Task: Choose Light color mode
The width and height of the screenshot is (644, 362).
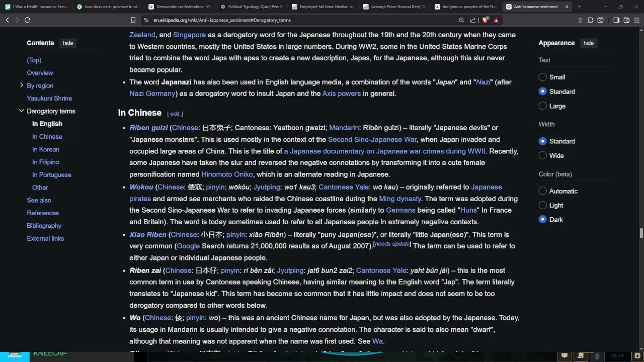Action: point(542,205)
